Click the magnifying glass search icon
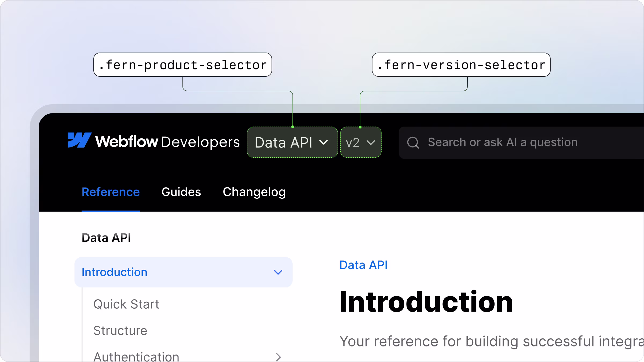The image size is (644, 362). click(x=414, y=142)
